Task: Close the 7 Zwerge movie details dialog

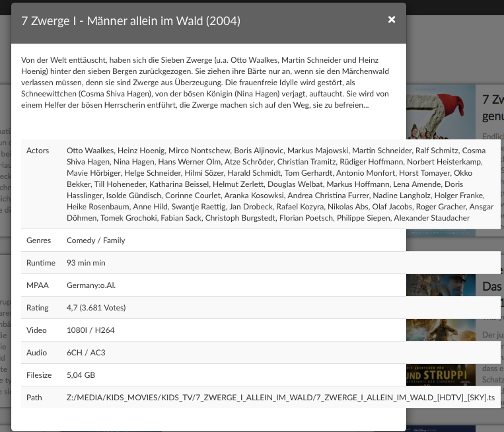Action: coord(392,20)
